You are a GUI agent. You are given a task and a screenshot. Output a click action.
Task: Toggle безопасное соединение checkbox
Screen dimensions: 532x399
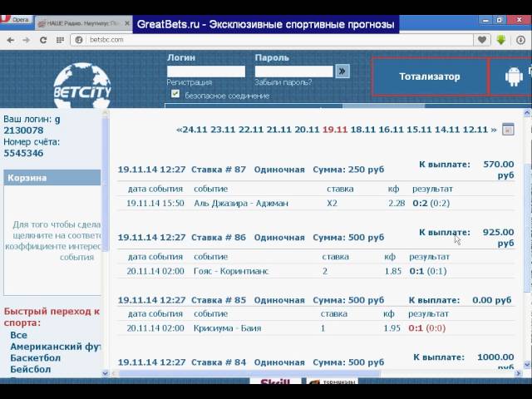click(x=175, y=94)
